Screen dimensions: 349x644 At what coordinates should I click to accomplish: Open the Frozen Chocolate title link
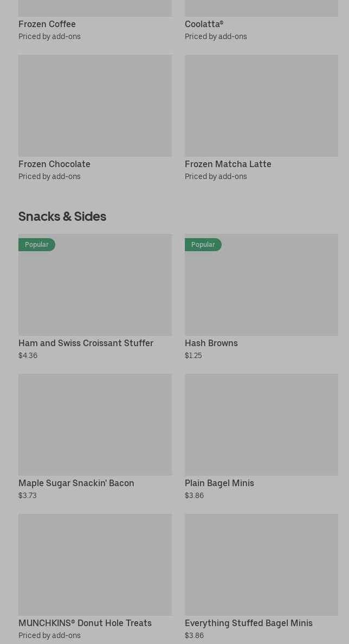[54, 164]
